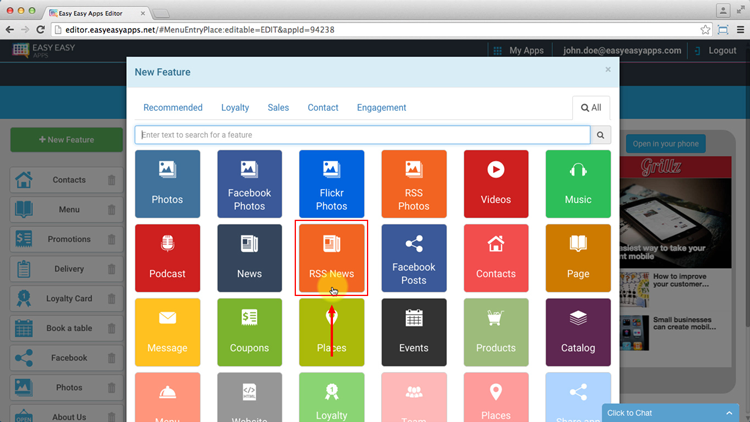Click Open in your phone button
This screenshot has width=750, height=422.
tap(665, 144)
